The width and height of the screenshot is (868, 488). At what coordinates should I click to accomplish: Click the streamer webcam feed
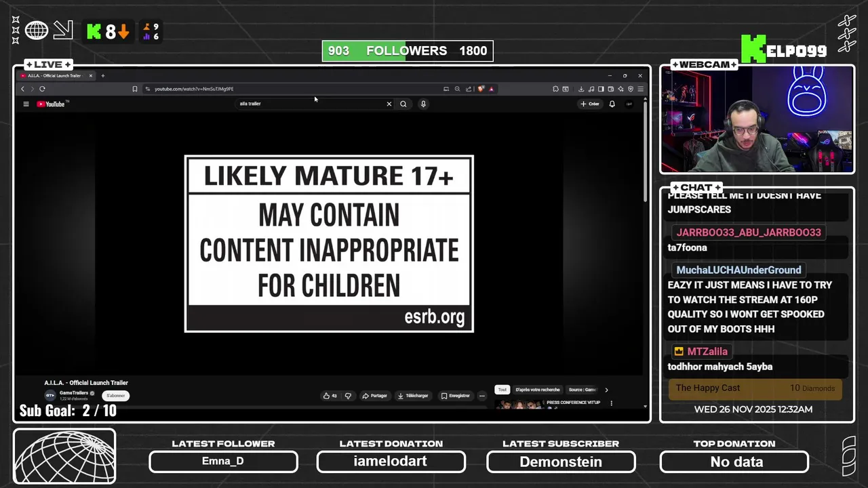[757, 120]
